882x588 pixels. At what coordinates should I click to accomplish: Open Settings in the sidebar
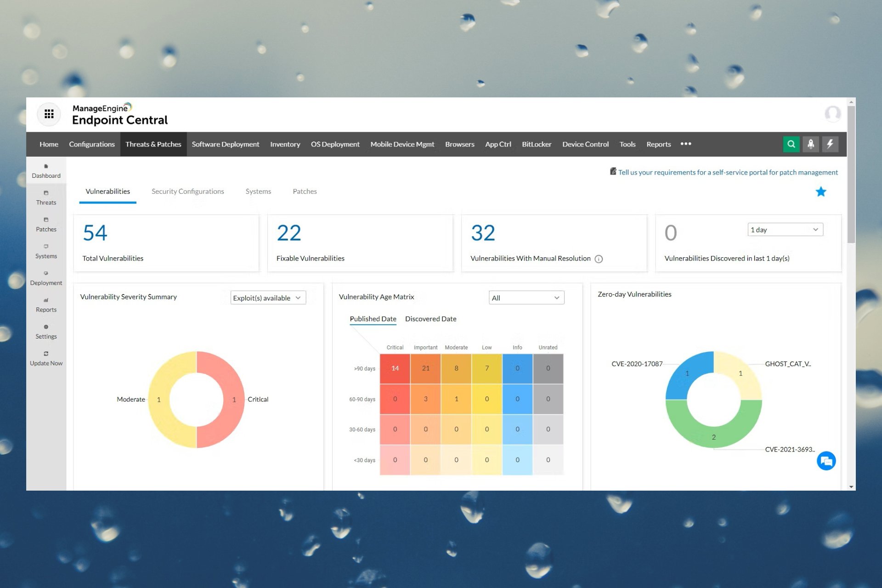point(46,332)
